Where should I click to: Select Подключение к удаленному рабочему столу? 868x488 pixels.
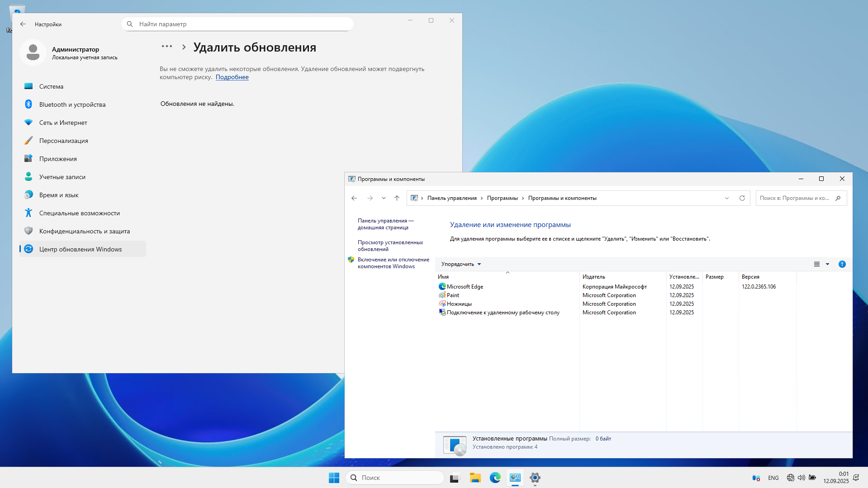tap(503, 313)
